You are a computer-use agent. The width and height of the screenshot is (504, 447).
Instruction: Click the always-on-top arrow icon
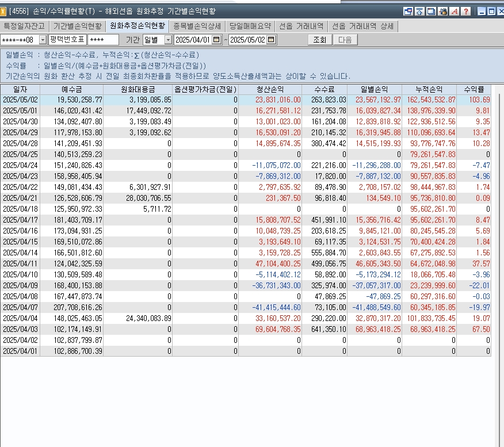(x=419, y=12)
